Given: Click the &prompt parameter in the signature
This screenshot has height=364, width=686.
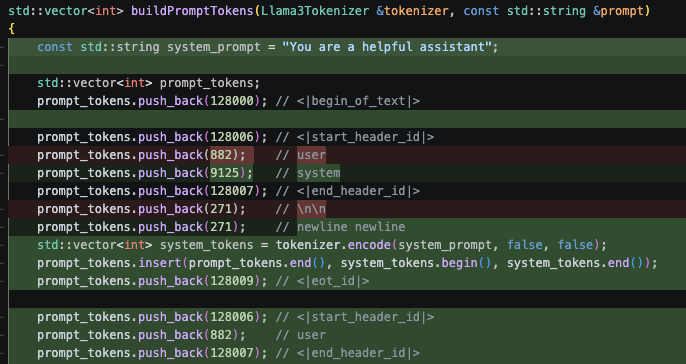Looking at the screenshot, I should (x=618, y=11).
